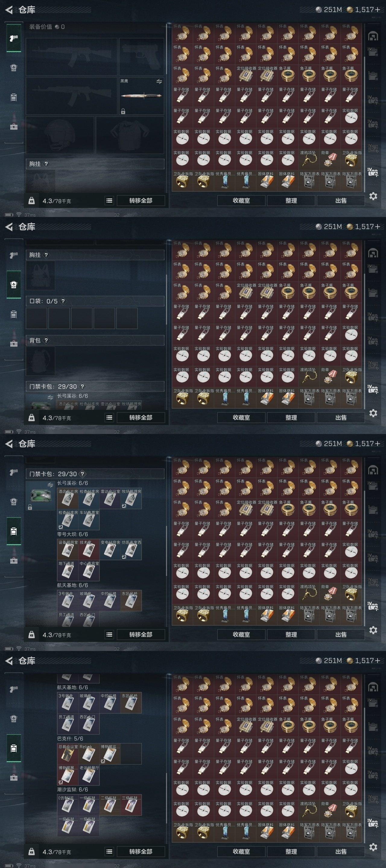Image resolution: width=386 pixels, height=868 pixels.
Task: Select the 老浴场餐厅 keycard
Action: [89, 774]
